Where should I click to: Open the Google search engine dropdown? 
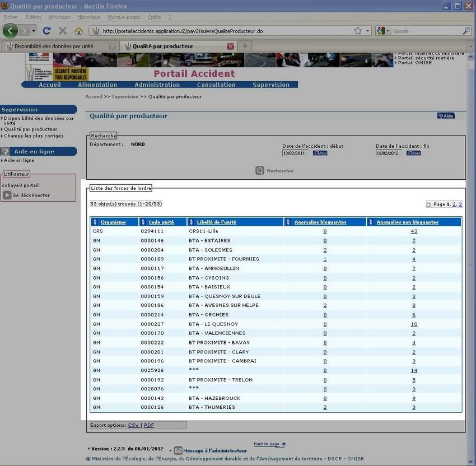pyautogui.click(x=383, y=31)
